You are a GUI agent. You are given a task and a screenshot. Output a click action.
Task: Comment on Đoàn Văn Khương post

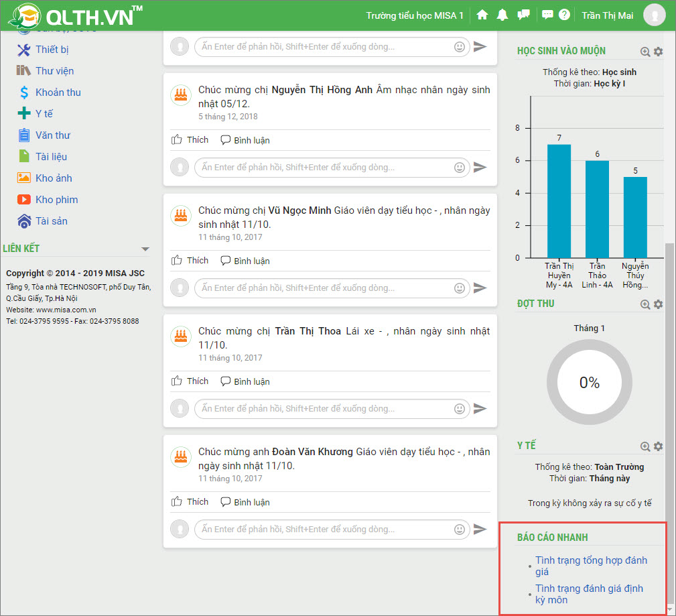[245, 502]
